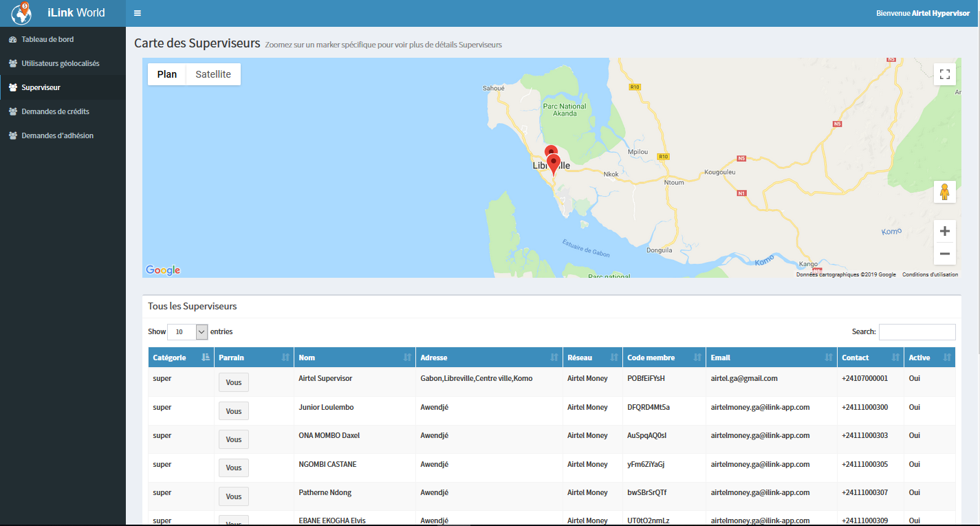Image resolution: width=980 pixels, height=526 pixels.
Task: Click the Street View pegman icon
Action: point(944,192)
